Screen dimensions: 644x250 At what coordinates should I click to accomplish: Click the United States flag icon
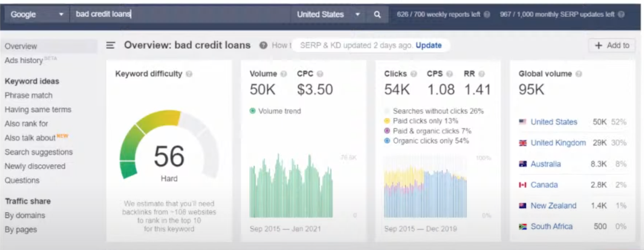pos(522,122)
